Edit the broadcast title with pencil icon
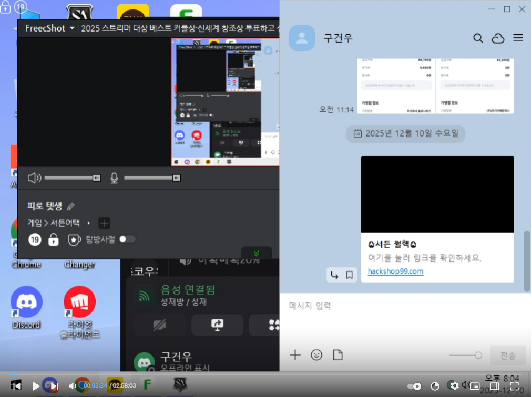Screen dimensions: 532x397 pos(71,206)
